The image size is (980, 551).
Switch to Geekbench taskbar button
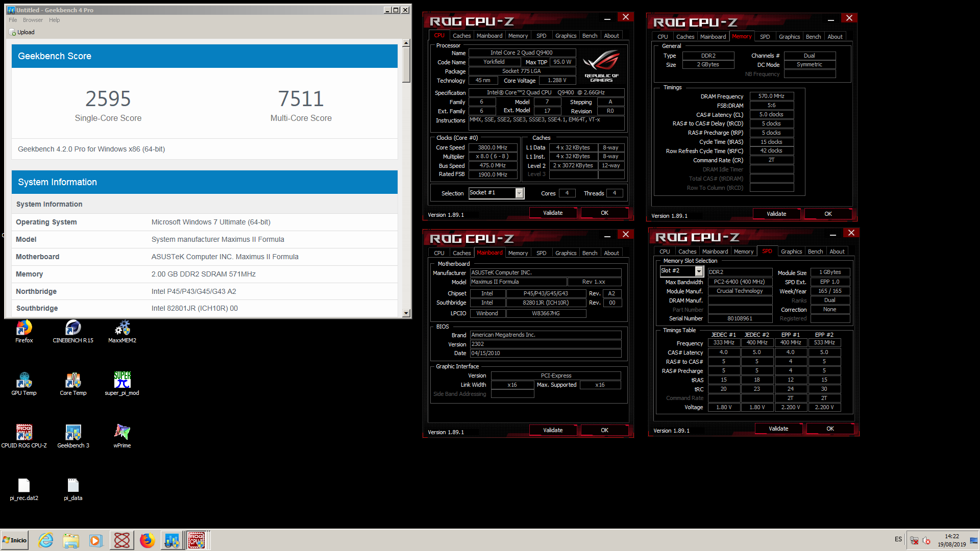pos(172,540)
